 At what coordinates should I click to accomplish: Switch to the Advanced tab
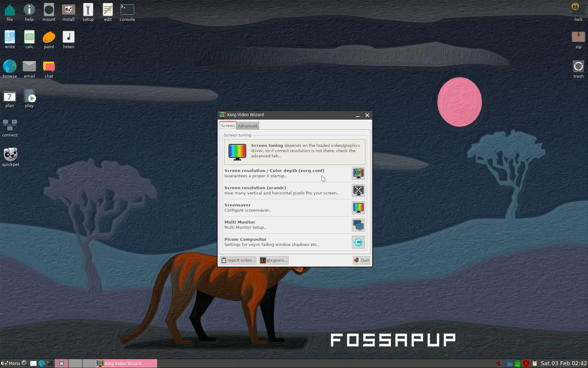[x=247, y=126]
